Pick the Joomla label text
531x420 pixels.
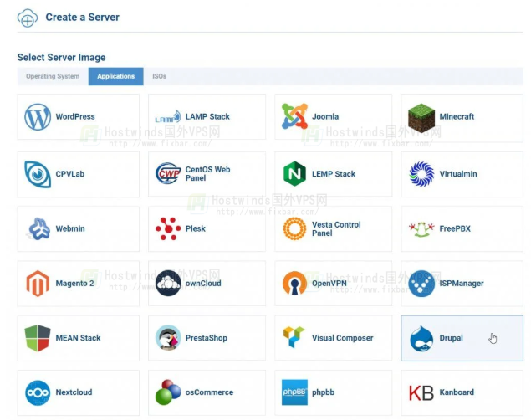pyautogui.click(x=325, y=116)
